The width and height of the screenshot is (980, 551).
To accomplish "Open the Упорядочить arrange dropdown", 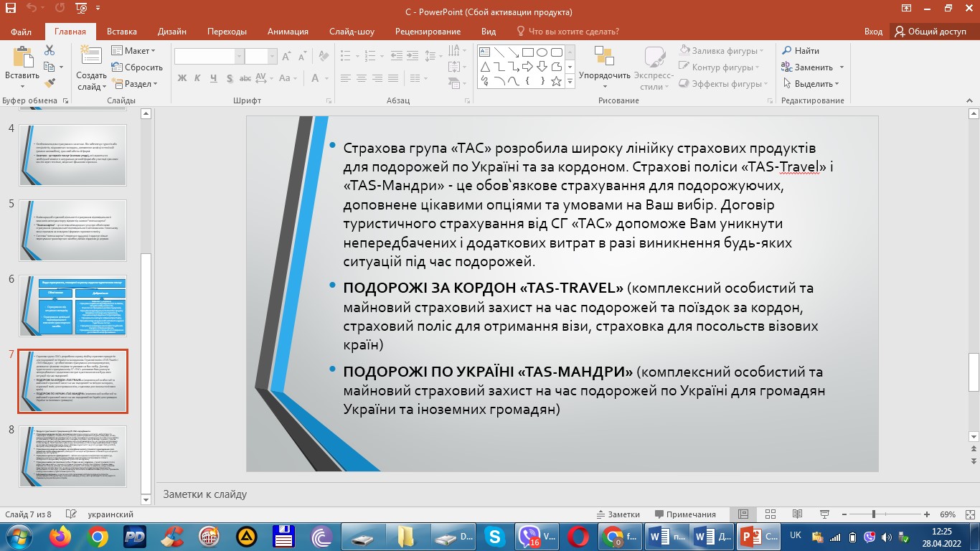I will [605, 69].
